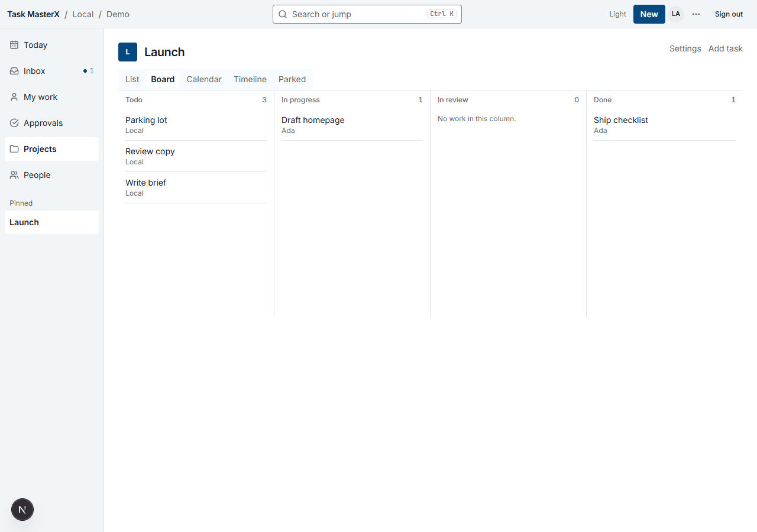The width and height of the screenshot is (757, 532).
Task: Open Today in the sidebar
Action: point(52,45)
